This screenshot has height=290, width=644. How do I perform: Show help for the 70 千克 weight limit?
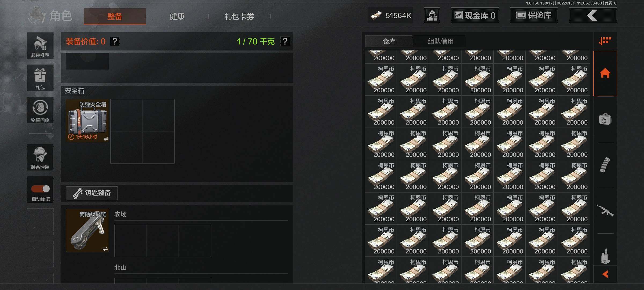click(x=285, y=41)
